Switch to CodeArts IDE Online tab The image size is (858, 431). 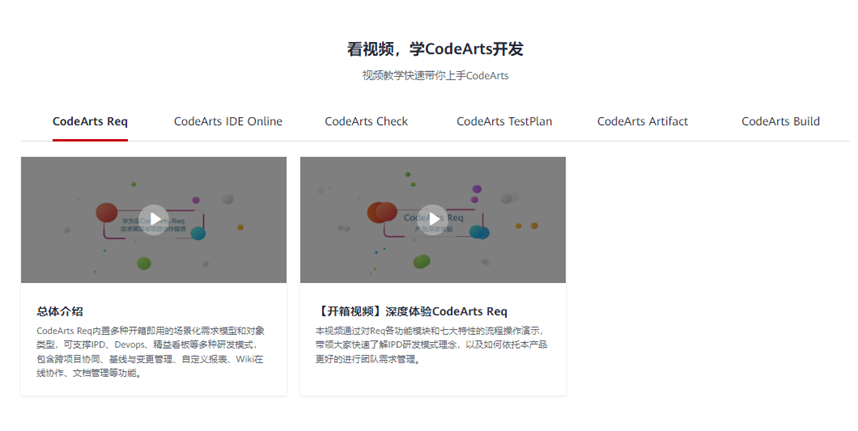tap(228, 121)
